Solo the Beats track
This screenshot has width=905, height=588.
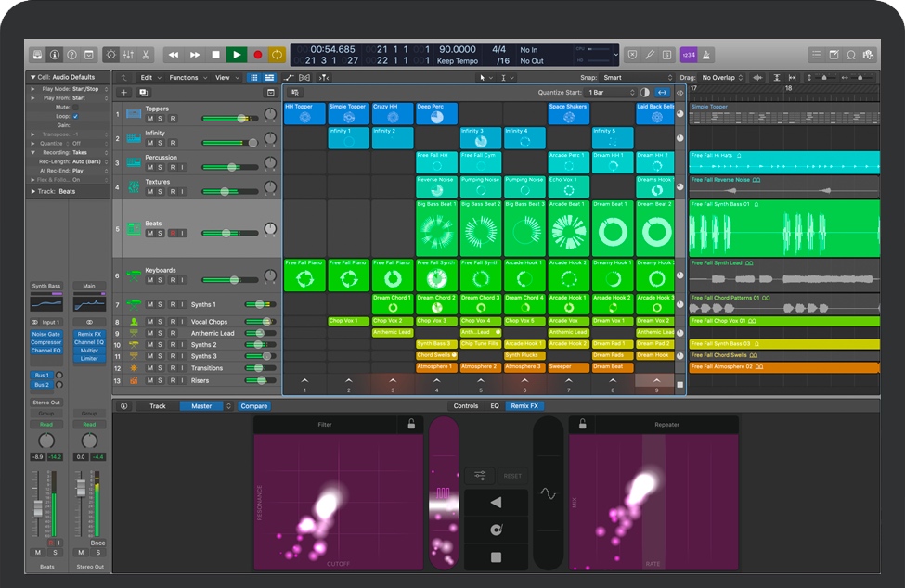click(161, 234)
